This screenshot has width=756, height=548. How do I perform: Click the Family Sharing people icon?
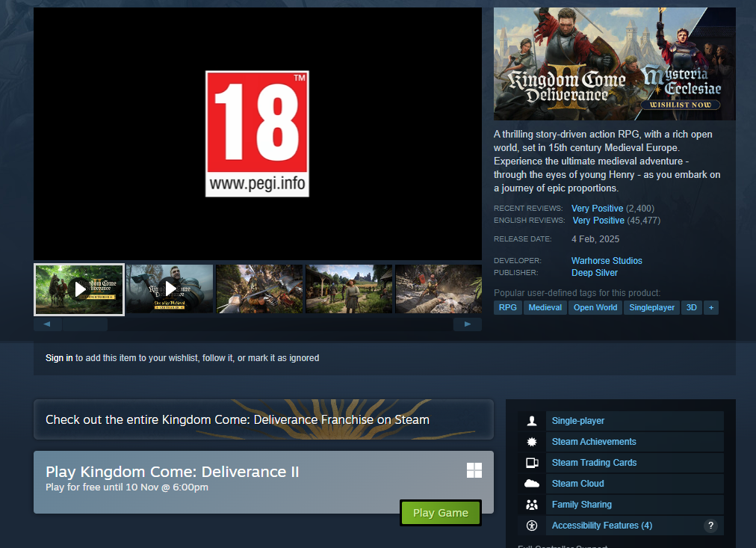click(x=532, y=505)
